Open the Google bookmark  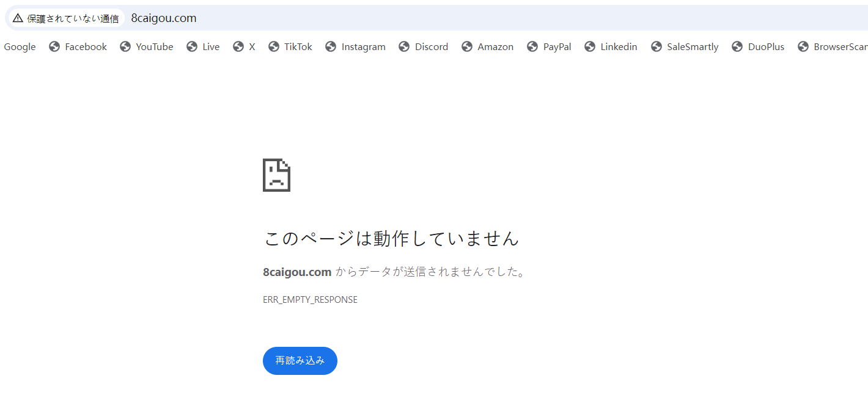click(x=19, y=47)
